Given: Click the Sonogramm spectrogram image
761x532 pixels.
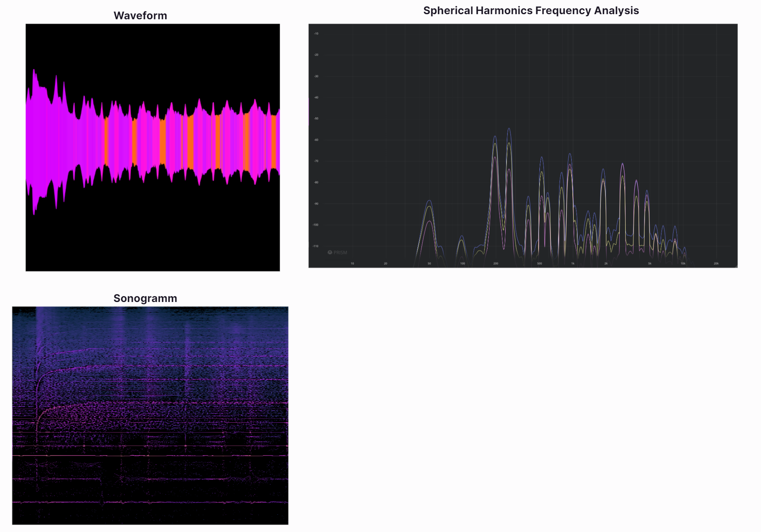Looking at the screenshot, I should (150, 415).
